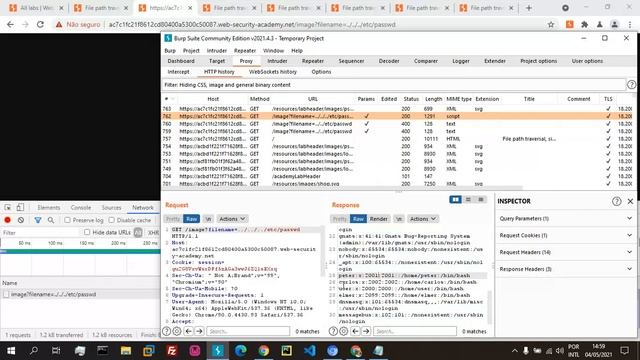Bookmark page with Chrome star icon
This screenshot has width=640, height=360.
click(551, 24)
